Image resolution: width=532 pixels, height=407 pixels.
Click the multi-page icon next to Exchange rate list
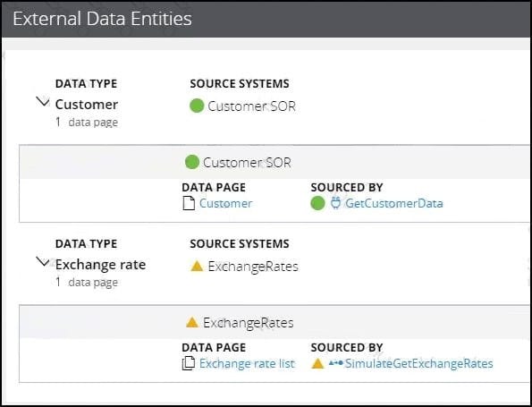pyautogui.click(x=189, y=363)
